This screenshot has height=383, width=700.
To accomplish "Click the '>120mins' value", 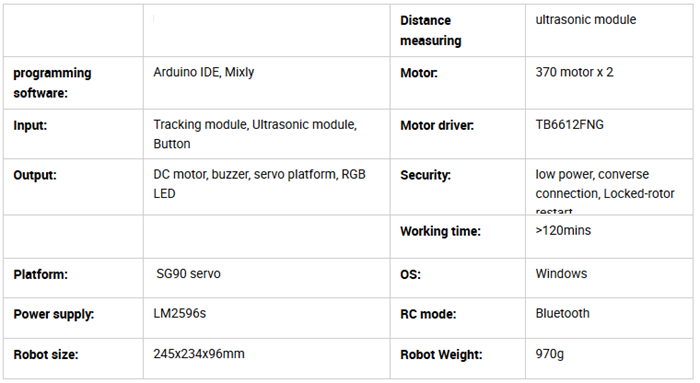I will (x=563, y=230).
